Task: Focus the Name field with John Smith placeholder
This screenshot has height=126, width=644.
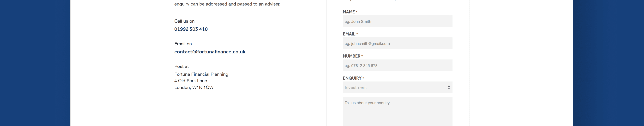Action: tap(397, 21)
